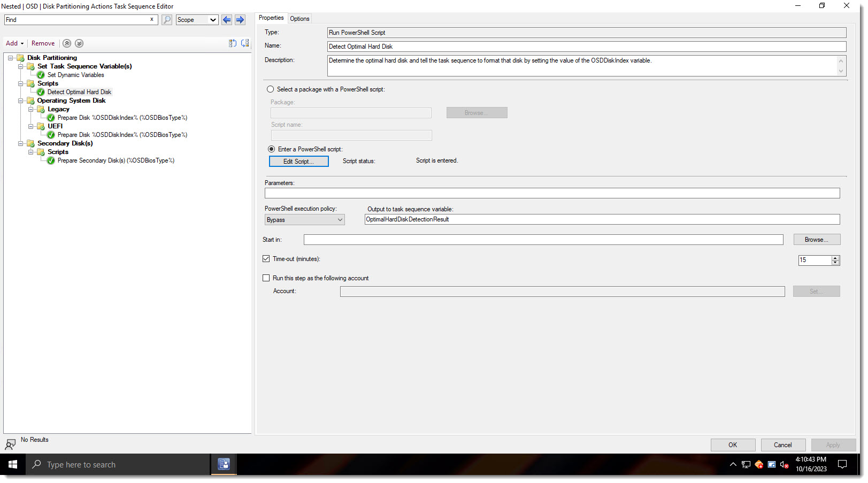This screenshot has height=483, width=868.
Task: Go to next search result with right arrow
Action: pos(240,20)
